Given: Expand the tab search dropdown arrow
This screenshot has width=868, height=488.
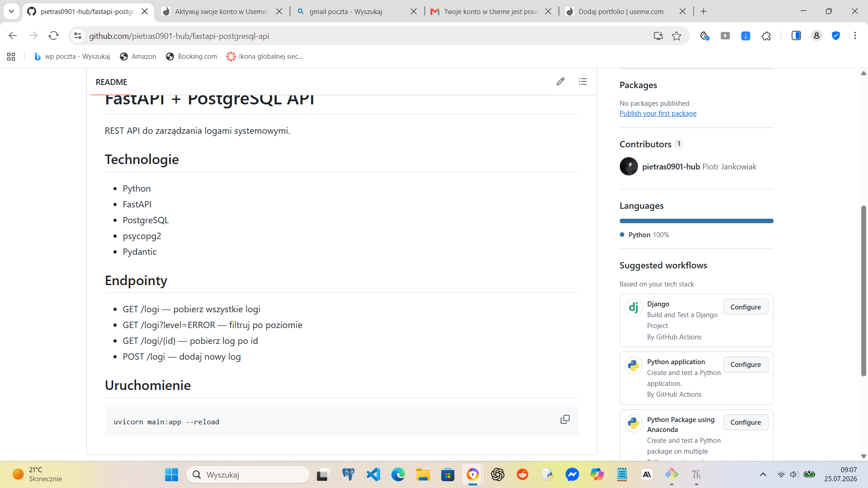Looking at the screenshot, I should coord(11,11).
